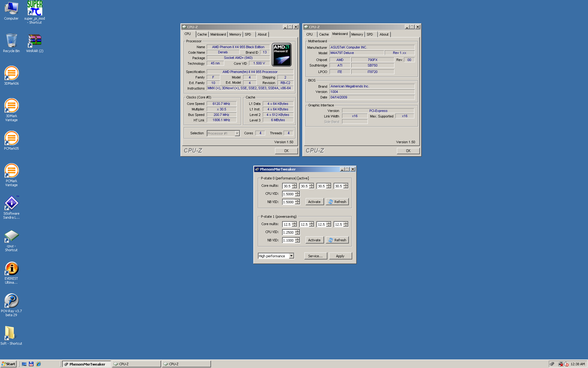
Task: Click P-state 0 CPU VID input field
Action: (288, 194)
